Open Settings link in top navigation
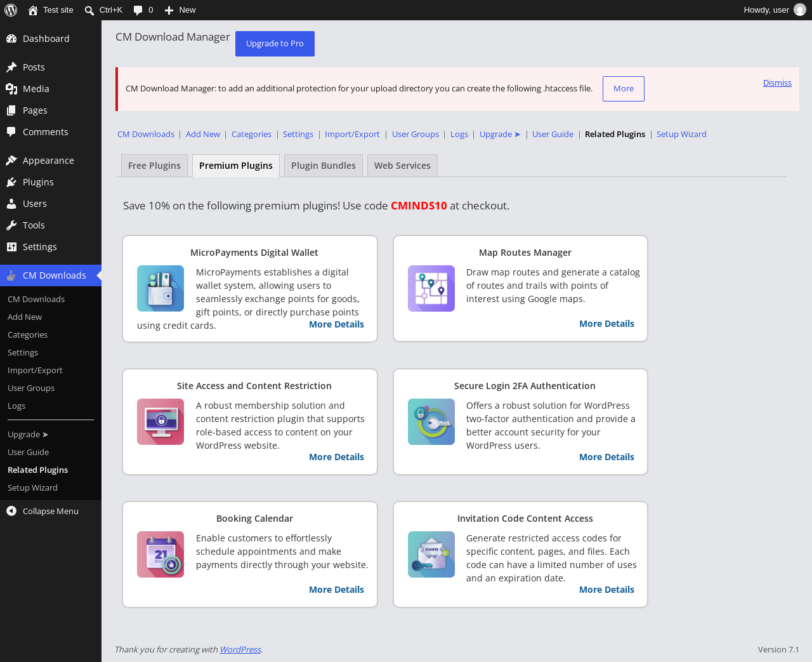Screen dimensions: 812x662 click(298, 134)
